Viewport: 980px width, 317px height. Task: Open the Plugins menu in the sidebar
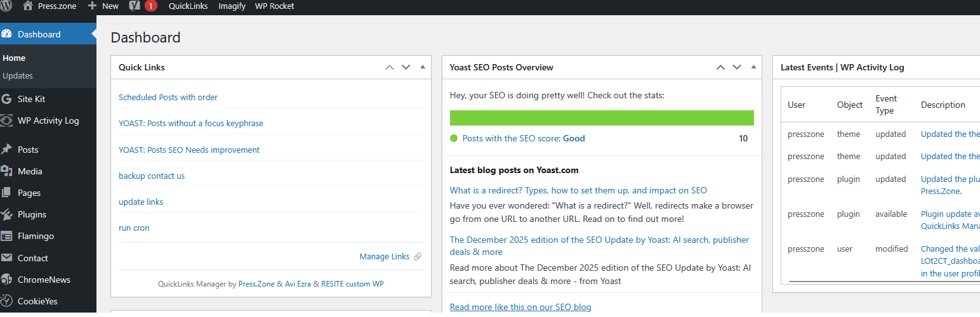pyautogui.click(x=32, y=214)
